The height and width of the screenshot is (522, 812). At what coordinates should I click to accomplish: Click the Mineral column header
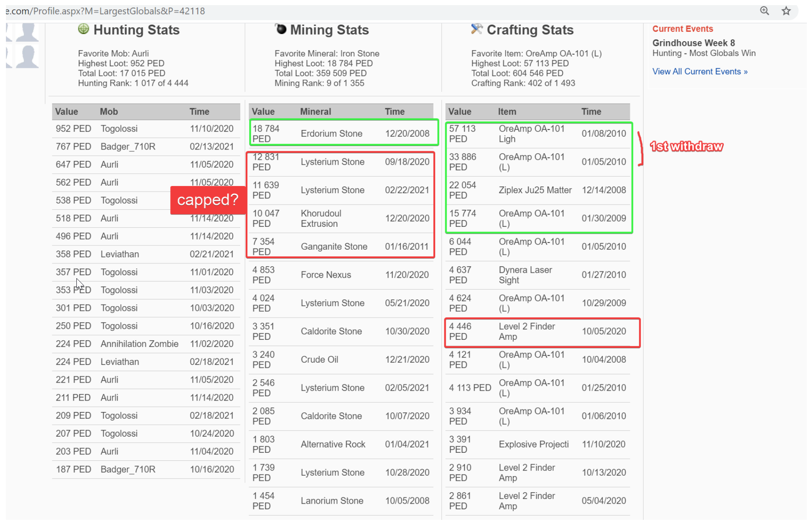pyautogui.click(x=315, y=112)
